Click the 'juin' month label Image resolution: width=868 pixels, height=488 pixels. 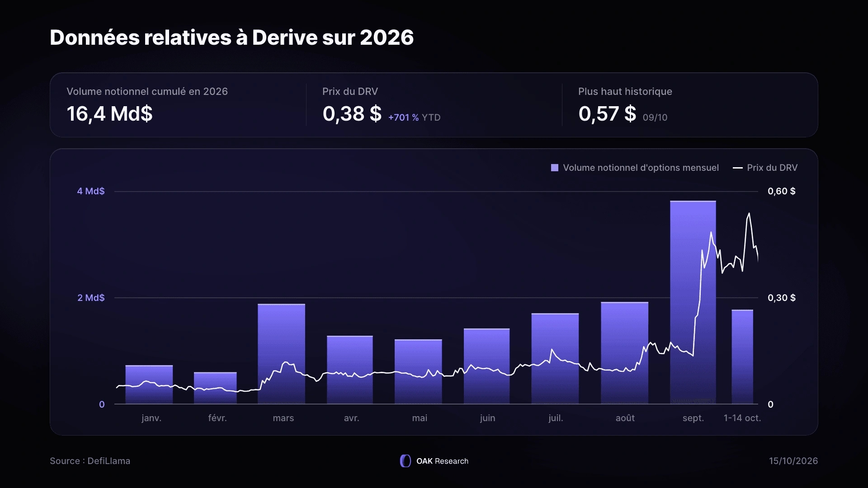tap(487, 418)
